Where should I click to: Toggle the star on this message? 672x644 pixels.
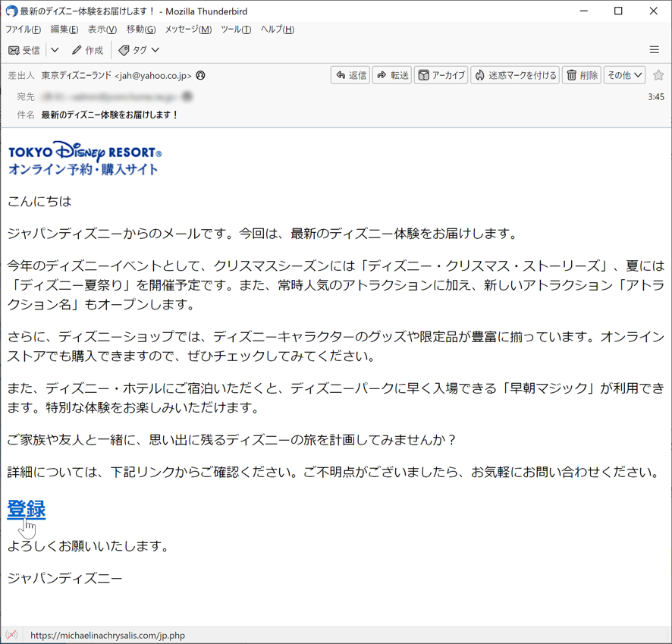tap(658, 75)
